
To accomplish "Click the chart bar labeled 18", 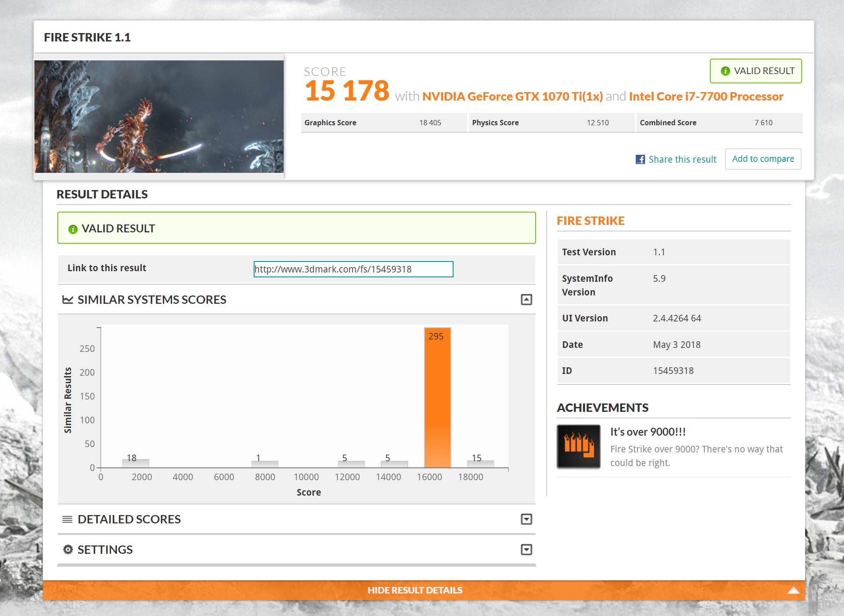I will tap(135, 463).
